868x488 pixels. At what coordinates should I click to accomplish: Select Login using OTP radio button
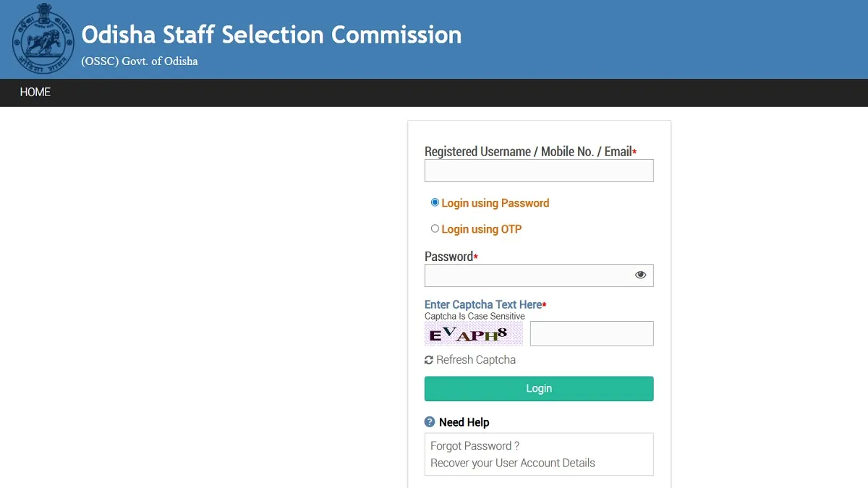pos(435,228)
